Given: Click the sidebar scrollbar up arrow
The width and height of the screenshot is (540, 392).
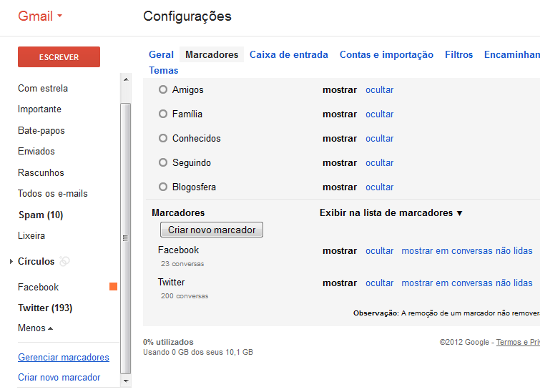Looking at the screenshot, I should [x=126, y=79].
